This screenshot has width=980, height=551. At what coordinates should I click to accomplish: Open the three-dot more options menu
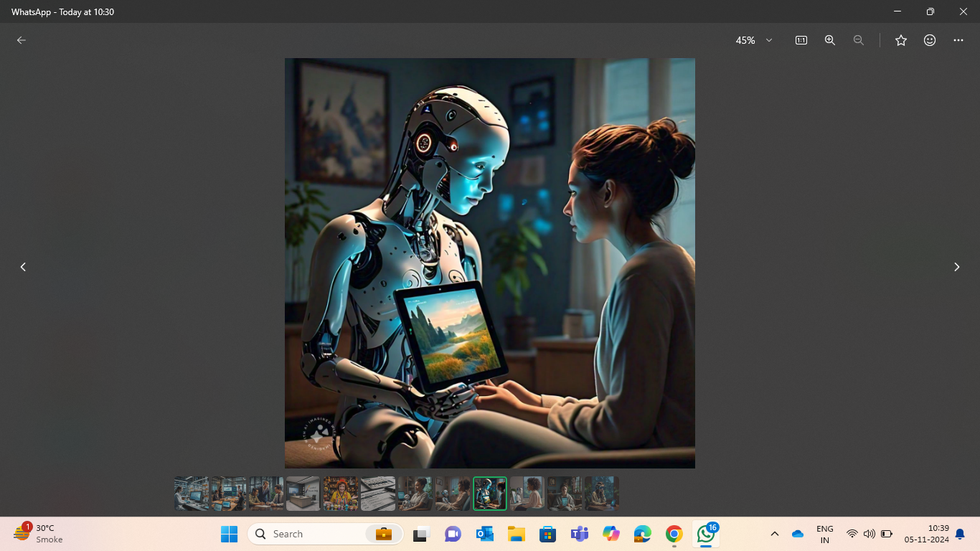pyautogui.click(x=958, y=40)
